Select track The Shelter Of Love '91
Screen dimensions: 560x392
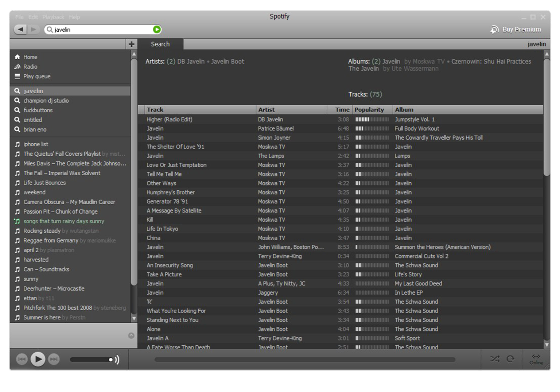pyautogui.click(x=175, y=147)
